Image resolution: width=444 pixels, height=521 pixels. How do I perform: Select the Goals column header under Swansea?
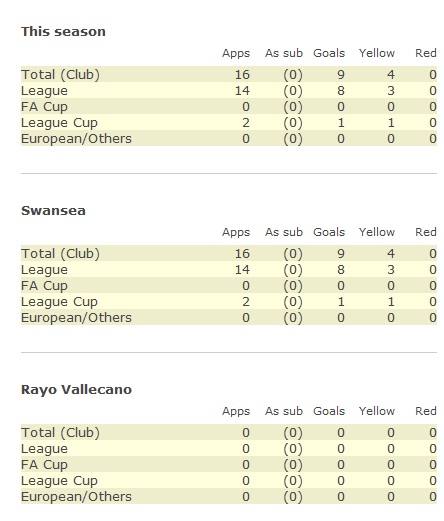(x=329, y=232)
